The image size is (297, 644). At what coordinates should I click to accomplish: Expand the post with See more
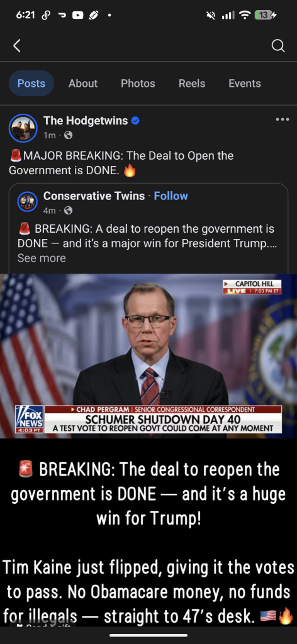[x=42, y=258]
